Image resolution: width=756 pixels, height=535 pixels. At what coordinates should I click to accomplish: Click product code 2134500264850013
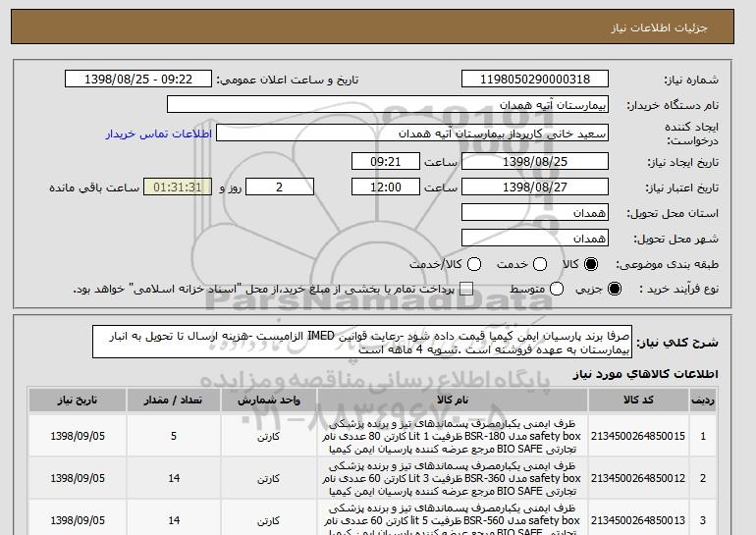(638, 520)
